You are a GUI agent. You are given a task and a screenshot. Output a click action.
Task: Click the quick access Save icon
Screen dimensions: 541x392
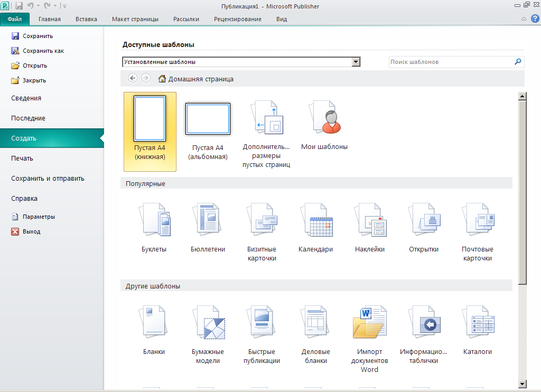19,6
